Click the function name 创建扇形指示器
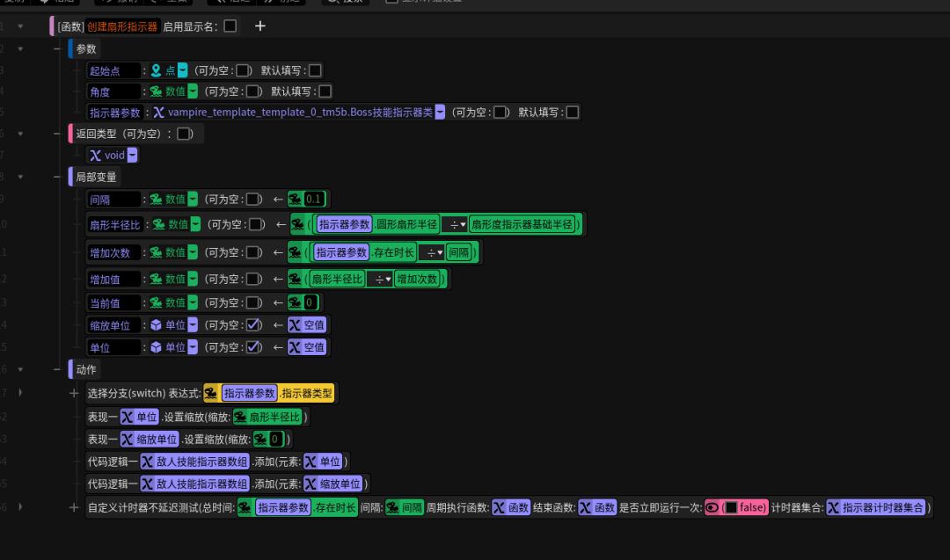 point(121,26)
